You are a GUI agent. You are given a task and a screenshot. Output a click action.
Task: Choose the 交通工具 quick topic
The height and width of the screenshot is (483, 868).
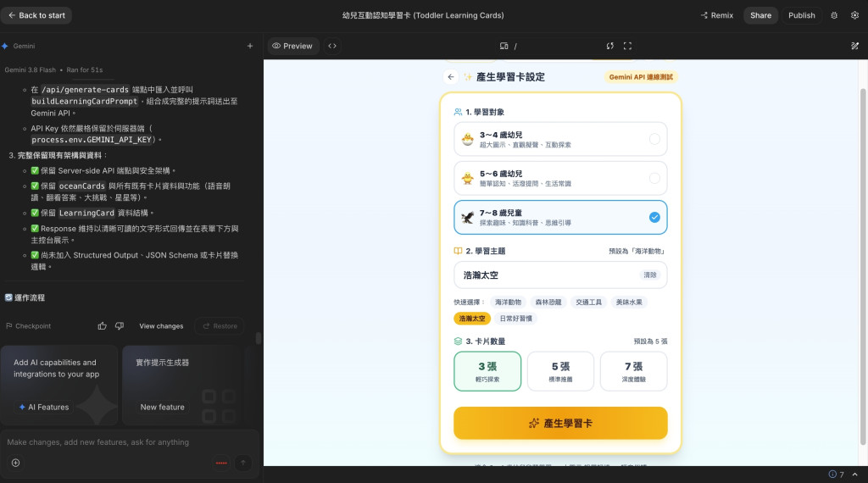(x=588, y=302)
